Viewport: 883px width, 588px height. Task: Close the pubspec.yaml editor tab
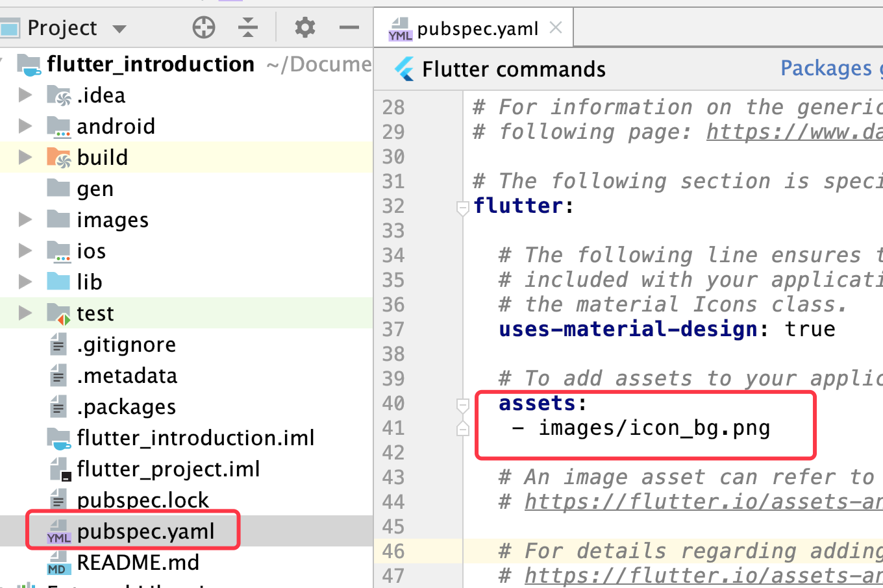point(556,27)
